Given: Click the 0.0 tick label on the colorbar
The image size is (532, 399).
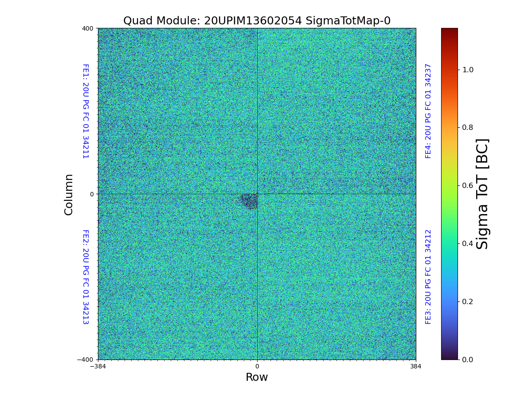Looking at the screenshot, I should (x=468, y=360).
